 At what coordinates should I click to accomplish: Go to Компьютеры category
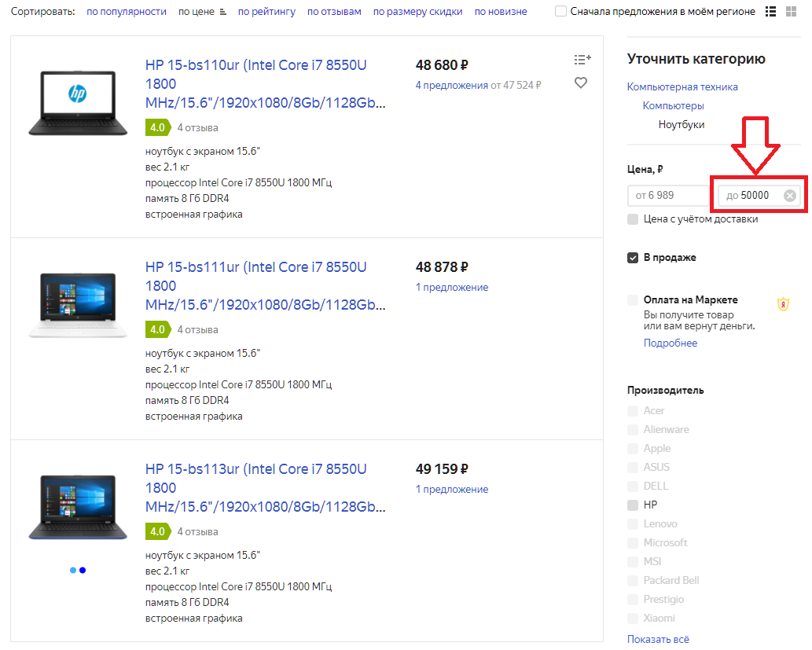tap(673, 105)
